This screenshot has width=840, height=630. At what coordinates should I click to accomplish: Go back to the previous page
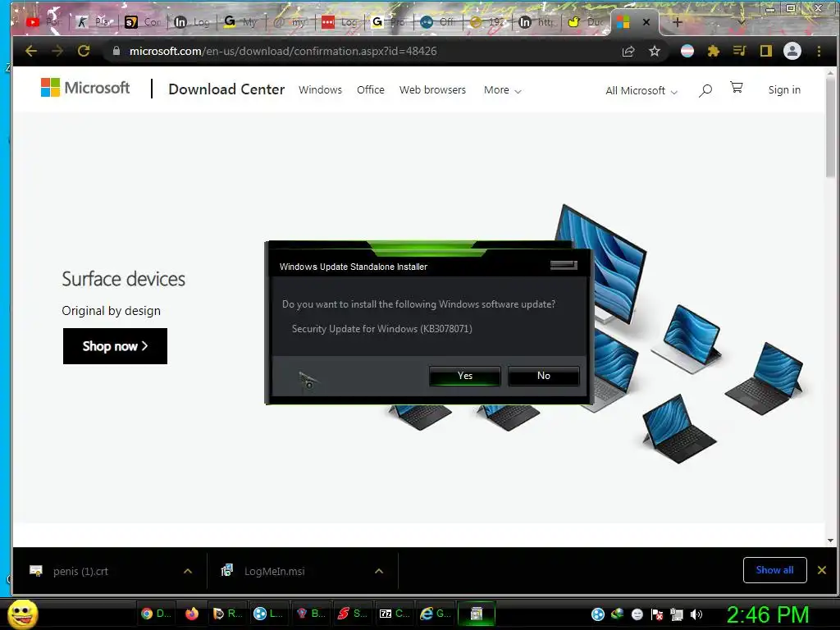point(31,51)
